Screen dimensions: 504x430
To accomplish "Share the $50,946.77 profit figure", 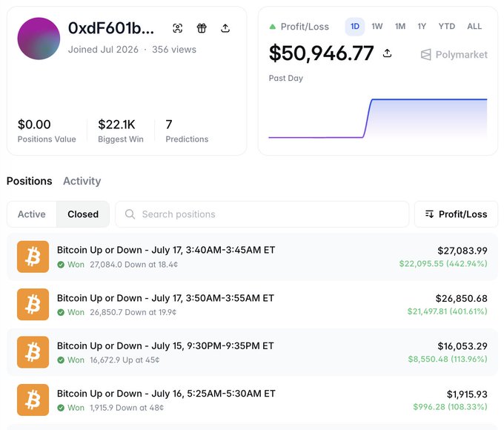I will [x=388, y=53].
